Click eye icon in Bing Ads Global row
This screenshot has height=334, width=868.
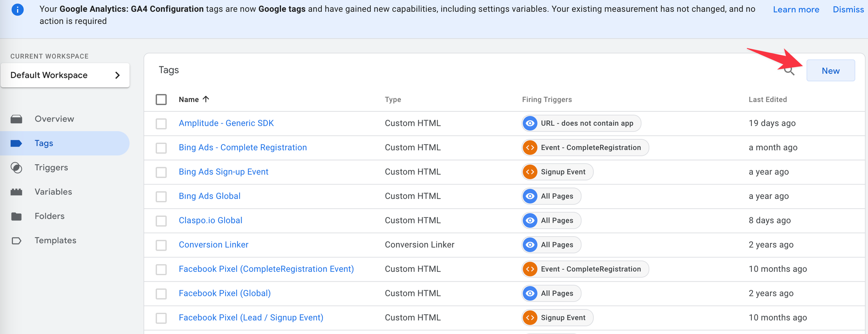[530, 196]
